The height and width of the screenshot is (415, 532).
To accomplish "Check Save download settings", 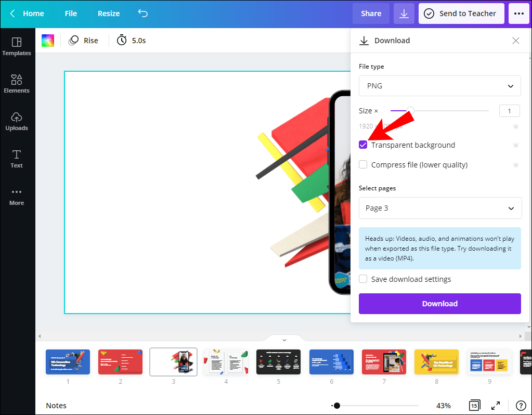I will coord(362,279).
